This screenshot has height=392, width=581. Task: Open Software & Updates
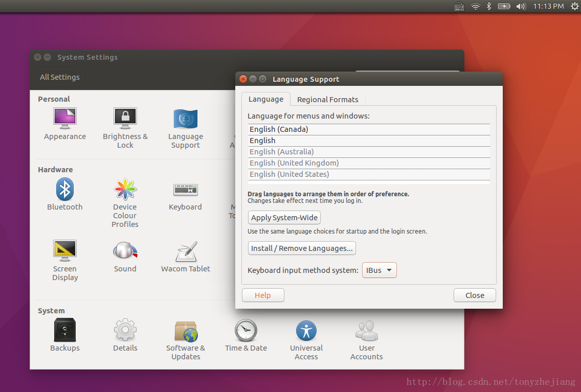pos(185,340)
